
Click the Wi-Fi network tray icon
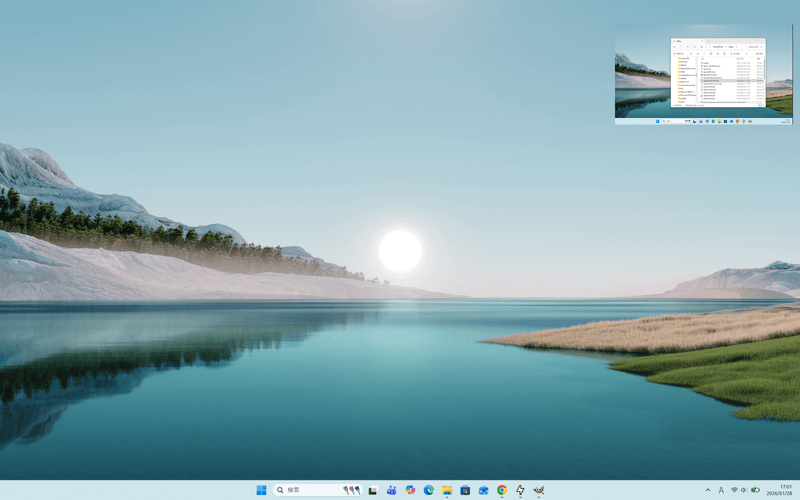(734, 490)
